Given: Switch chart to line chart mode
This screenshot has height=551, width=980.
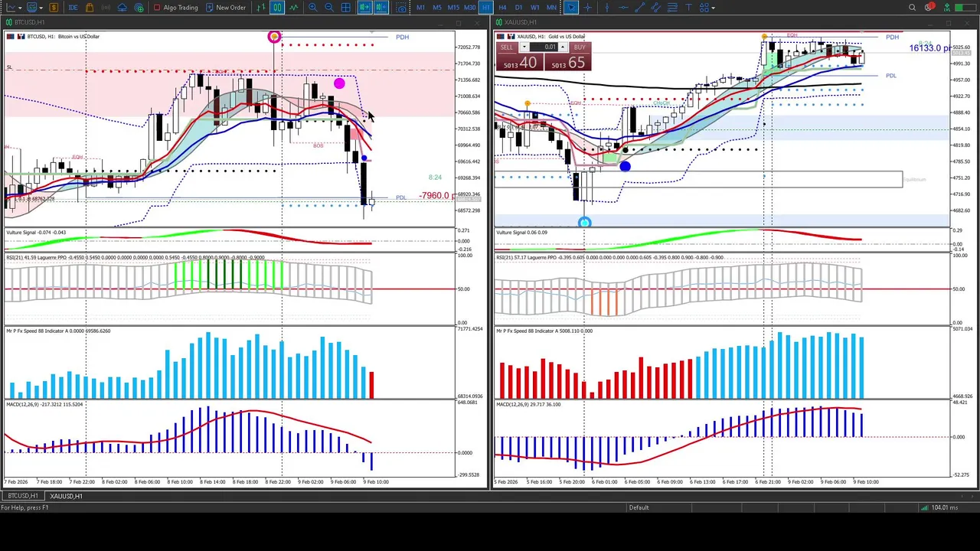Looking at the screenshot, I should point(294,8).
